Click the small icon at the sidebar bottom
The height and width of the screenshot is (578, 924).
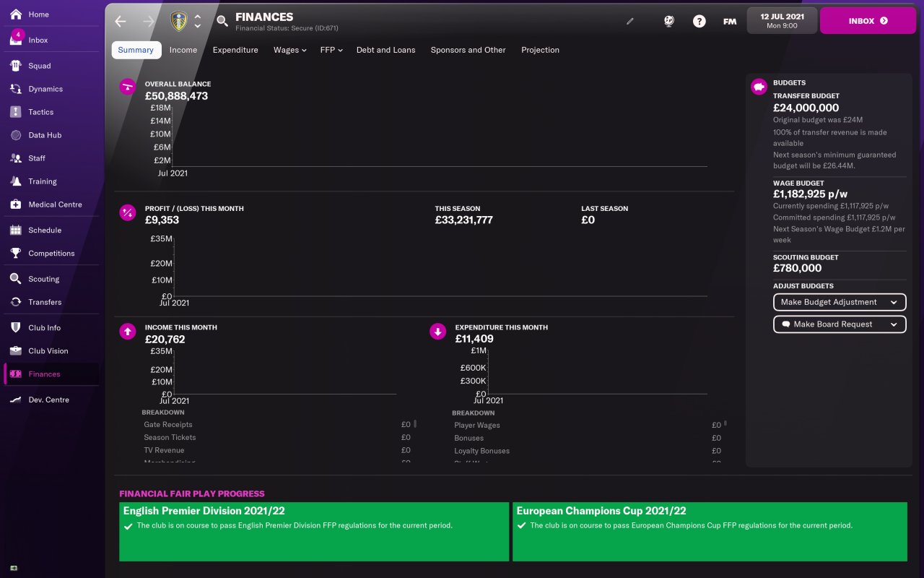(14, 568)
